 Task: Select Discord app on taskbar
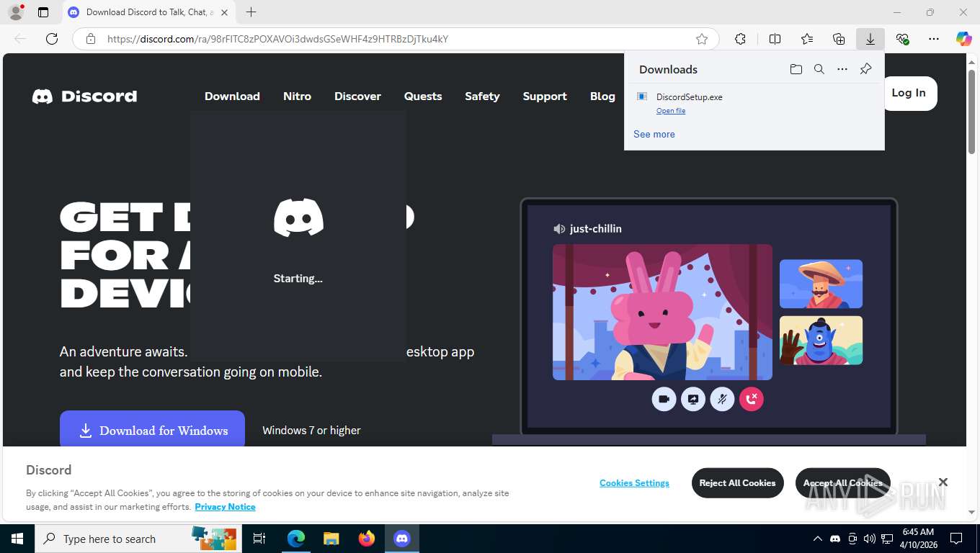click(x=402, y=539)
